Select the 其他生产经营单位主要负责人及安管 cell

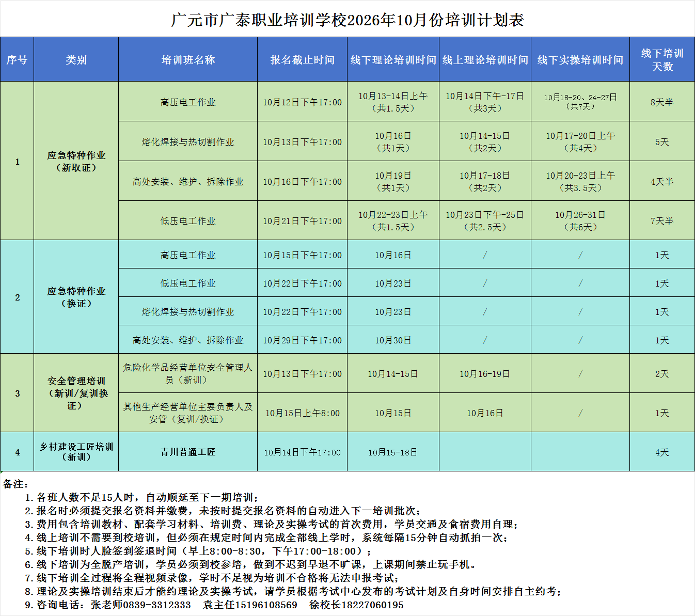[x=188, y=413]
